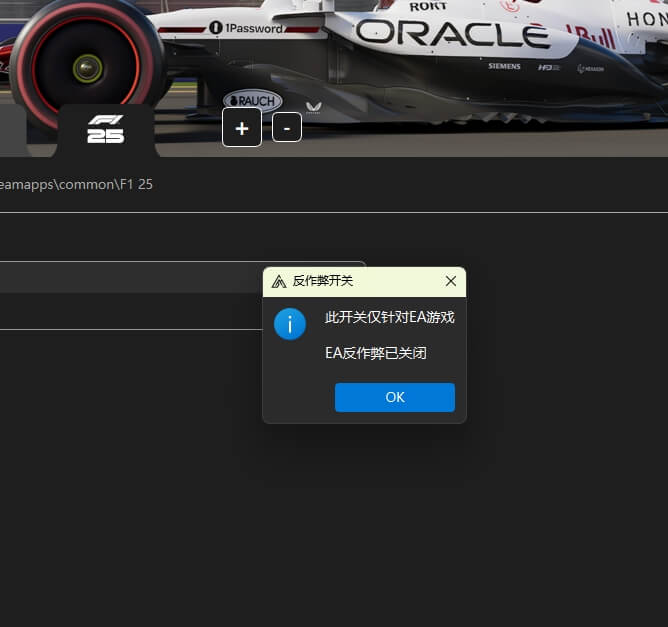Click the ROKT logo on the car

(x=428, y=6)
